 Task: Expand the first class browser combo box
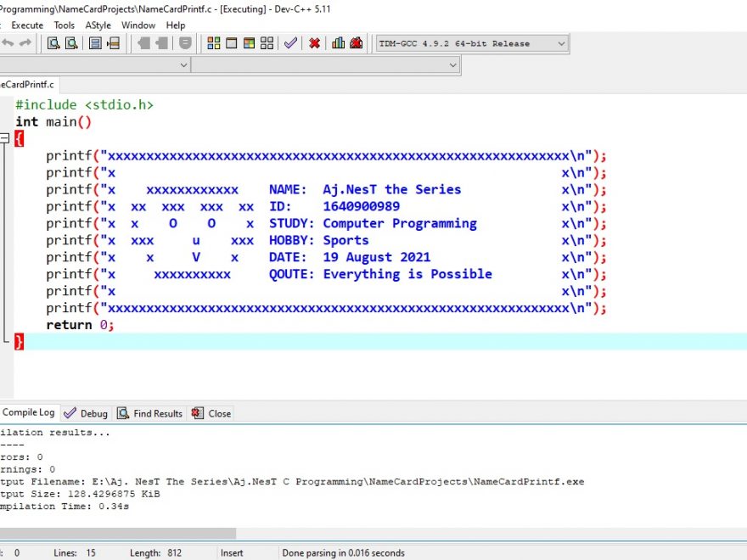[184, 64]
